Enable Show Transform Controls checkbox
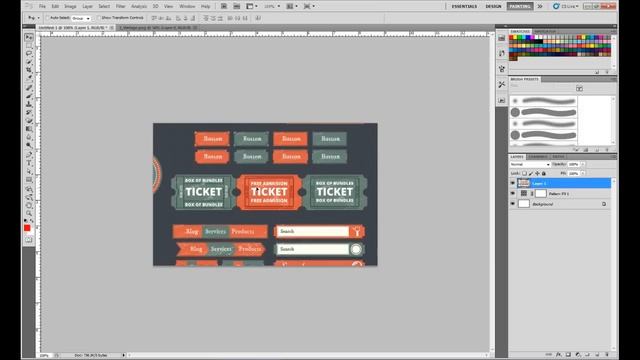Screen dimensions: 640x360 (x=99, y=18)
